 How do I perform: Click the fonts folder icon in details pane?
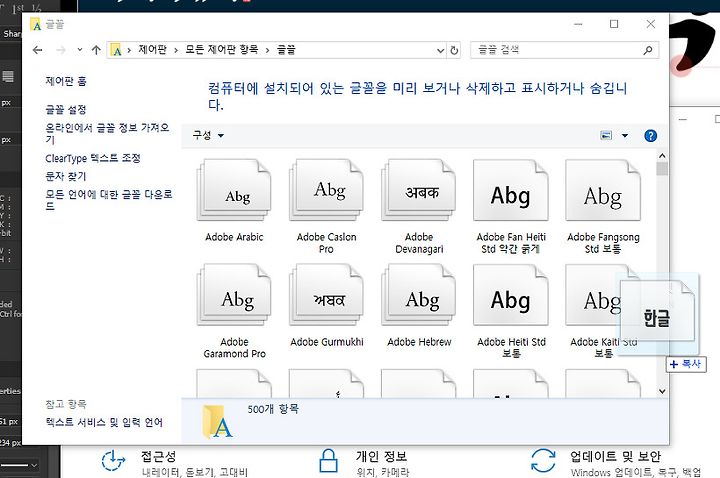[x=218, y=421]
